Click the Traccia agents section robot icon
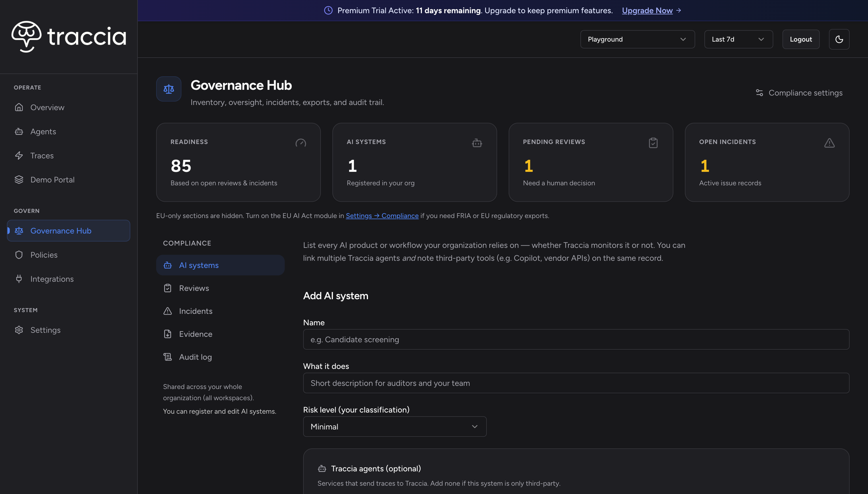868x494 pixels. [322, 468]
